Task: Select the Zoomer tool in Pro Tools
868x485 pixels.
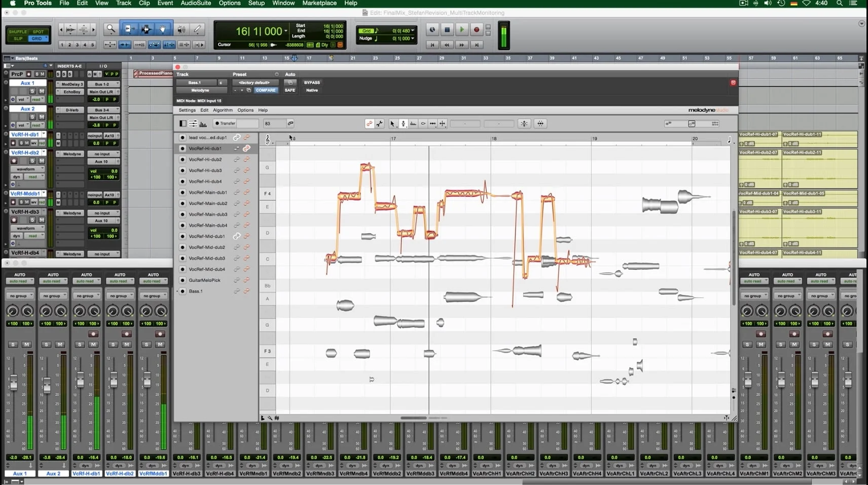Action: [x=110, y=29]
